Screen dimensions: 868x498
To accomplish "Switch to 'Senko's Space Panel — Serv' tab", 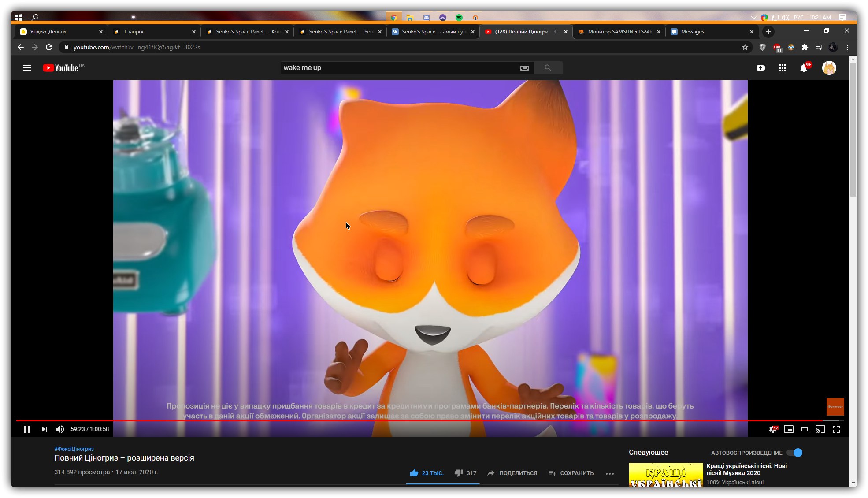I will [340, 32].
